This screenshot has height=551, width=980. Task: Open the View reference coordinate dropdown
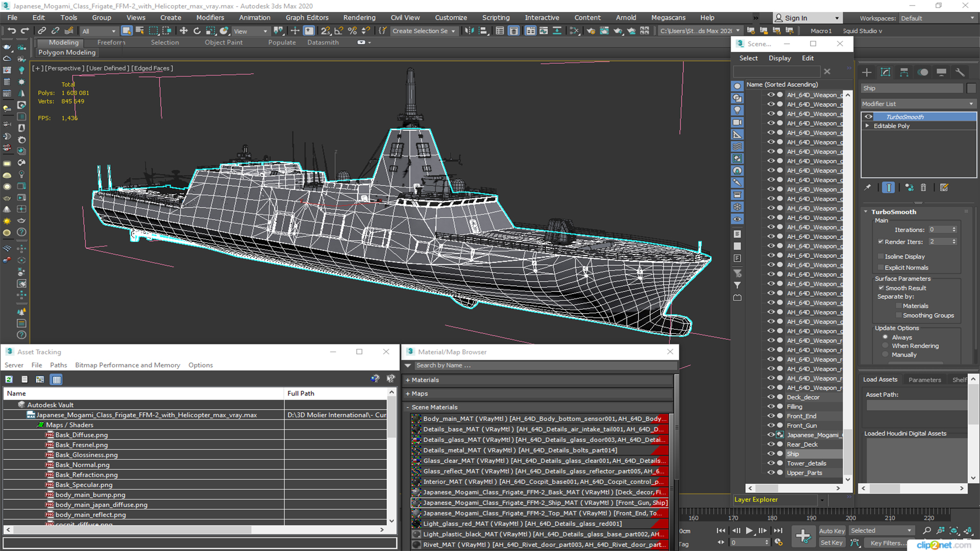[x=251, y=31]
